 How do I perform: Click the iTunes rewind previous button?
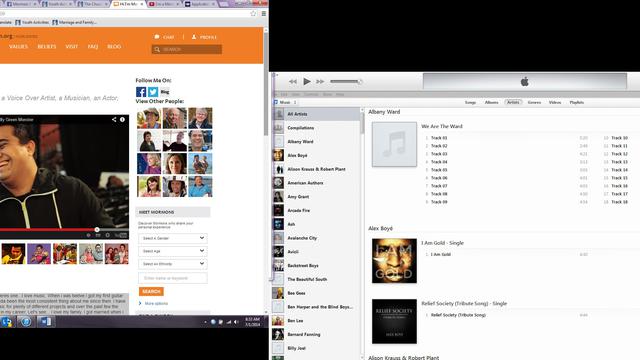tap(293, 82)
